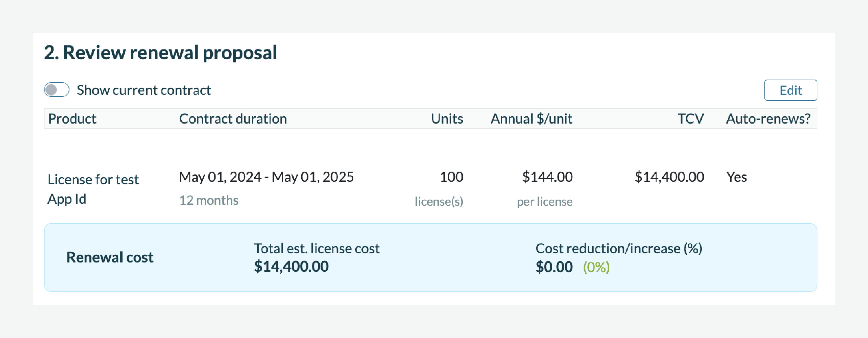Click the 100 units value
Image resolution: width=868 pixels, height=338 pixels.
451,177
